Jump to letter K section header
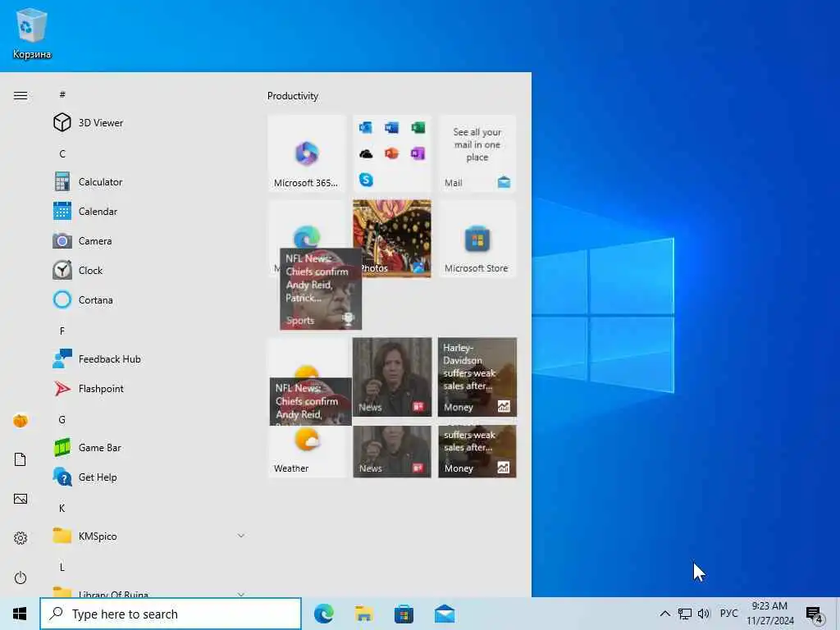Viewport: 840px width, 630px height. [62, 508]
